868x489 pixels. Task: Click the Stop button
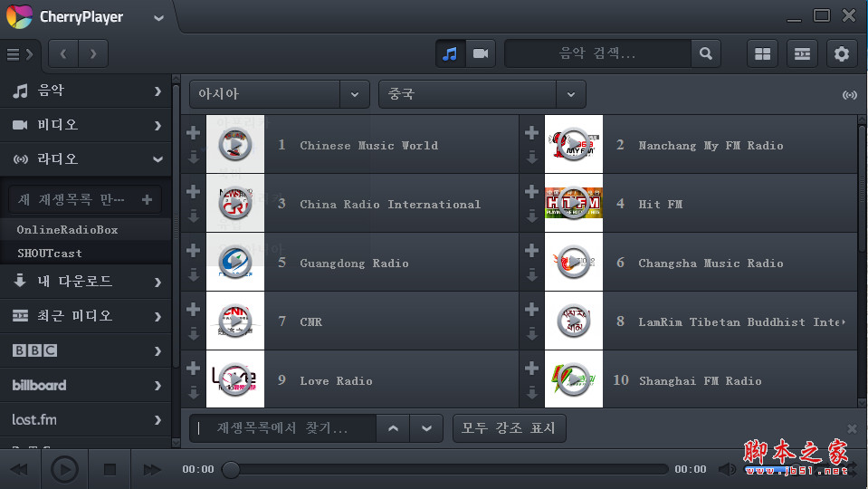[110, 470]
